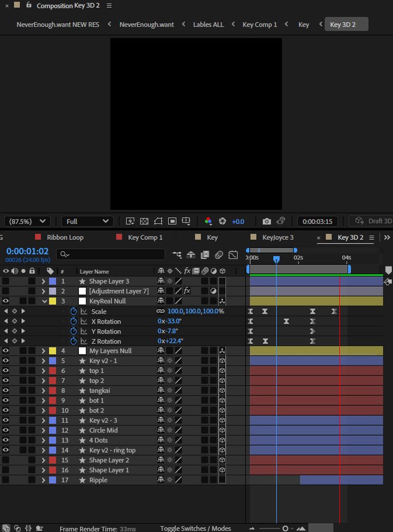Image resolution: width=393 pixels, height=532 pixels.
Task: Expand the Ripple layer properties
Action: point(43,480)
